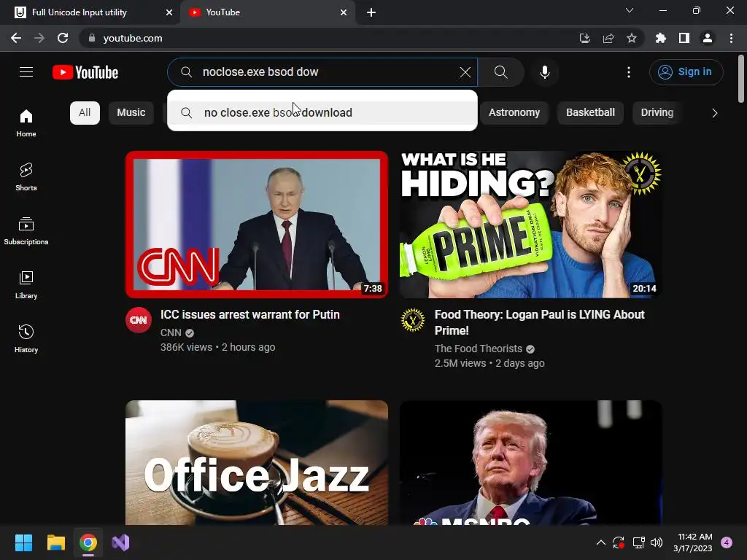
Task: Open the Office Jazz video thumbnail
Action: [257, 462]
